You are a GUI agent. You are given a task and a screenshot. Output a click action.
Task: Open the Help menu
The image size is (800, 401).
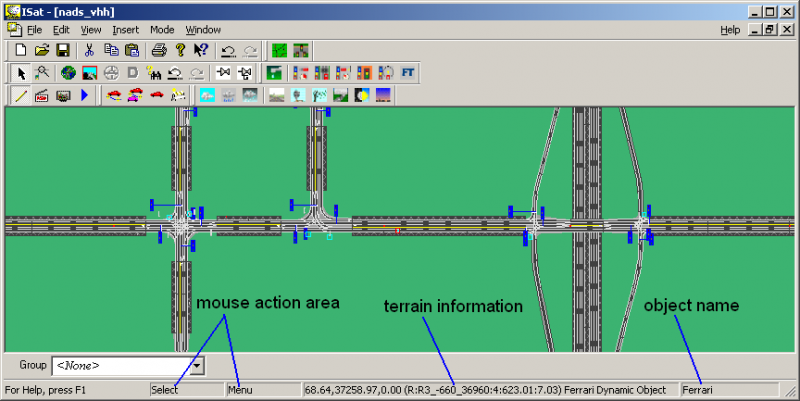click(x=730, y=30)
